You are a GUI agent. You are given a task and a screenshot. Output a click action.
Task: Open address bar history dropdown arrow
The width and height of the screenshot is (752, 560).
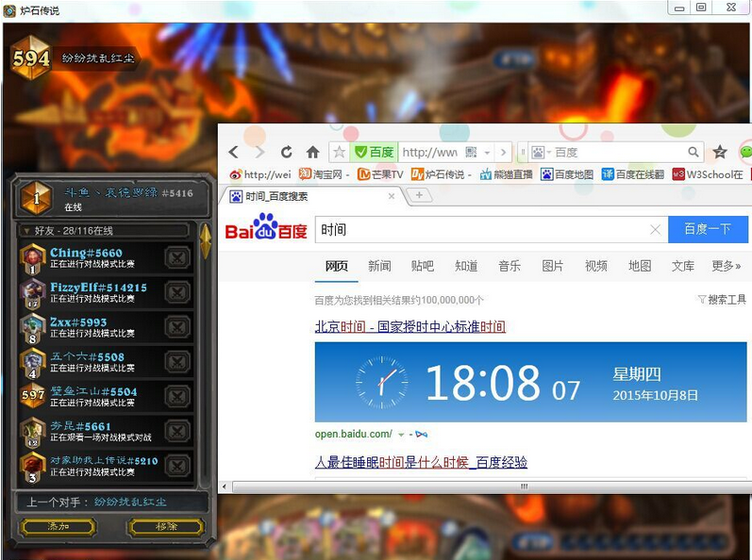coord(487,153)
